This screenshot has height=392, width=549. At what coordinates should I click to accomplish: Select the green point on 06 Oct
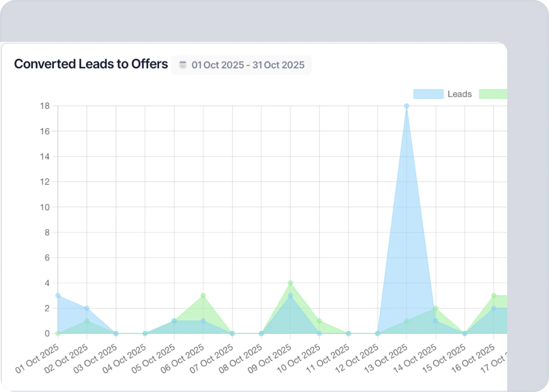click(203, 296)
